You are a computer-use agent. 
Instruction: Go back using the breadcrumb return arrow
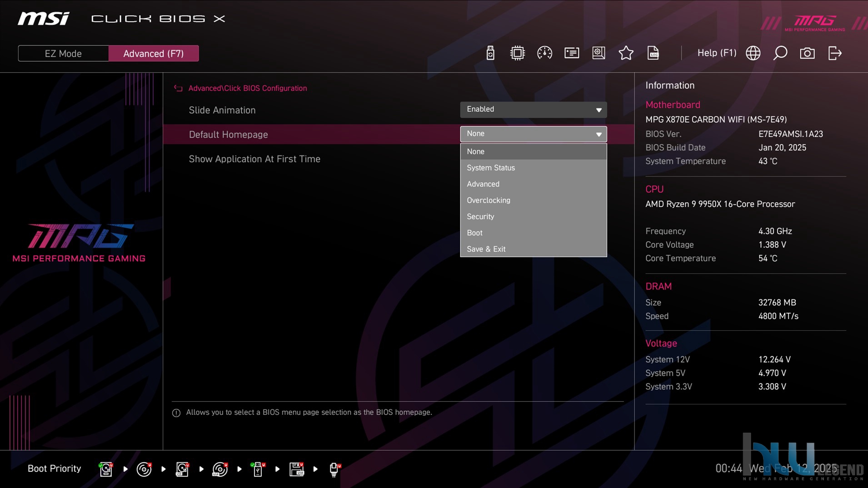click(x=178, y=88)
